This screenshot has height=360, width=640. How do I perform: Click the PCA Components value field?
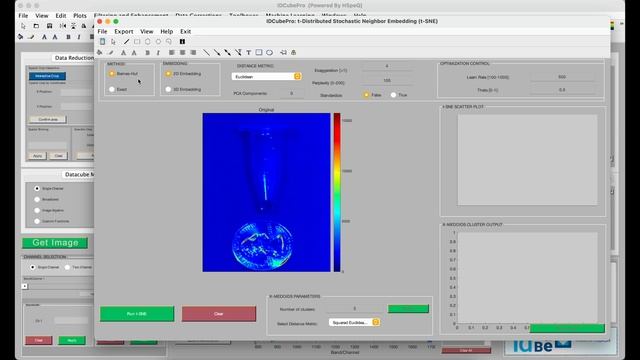291,93
